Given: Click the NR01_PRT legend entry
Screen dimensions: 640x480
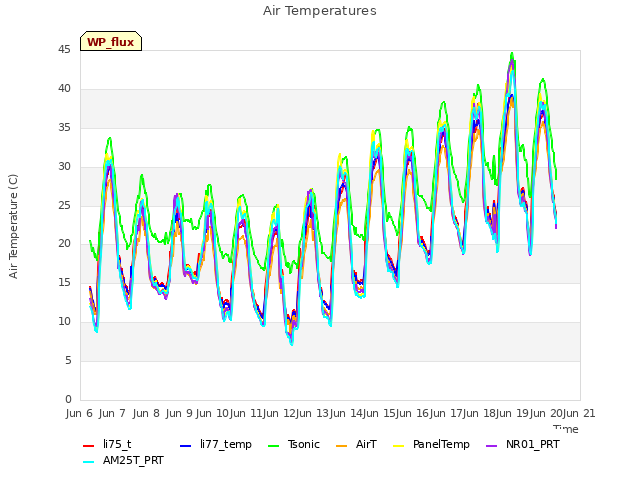Looking at the screenshot, I should pos(523,444).
